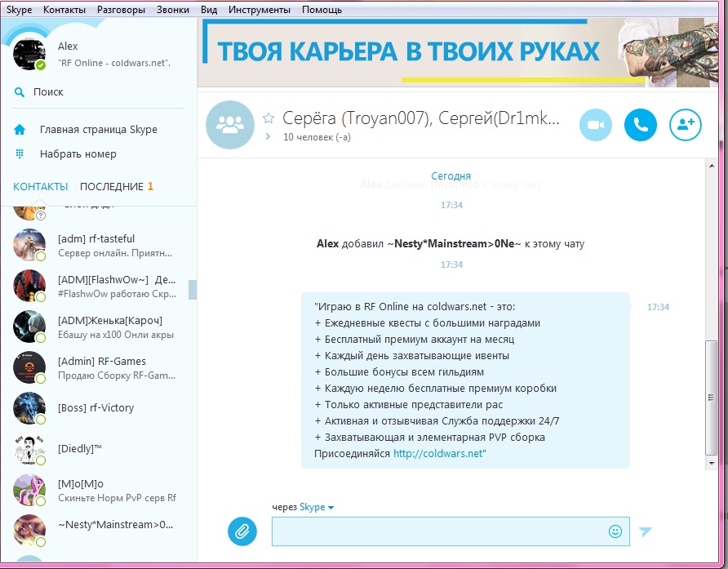728x569 pixels.
Task: Click Alex profile avatar
Action: click(29, 55)
